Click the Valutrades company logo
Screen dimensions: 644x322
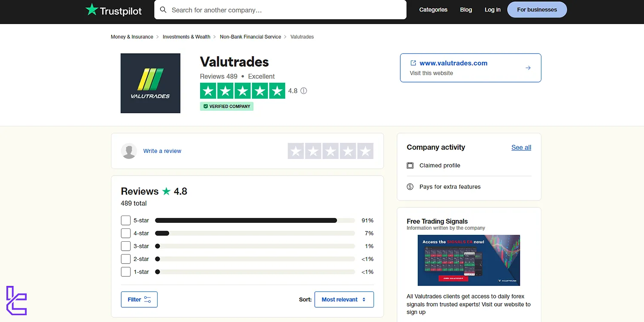[x=150, y=83]
